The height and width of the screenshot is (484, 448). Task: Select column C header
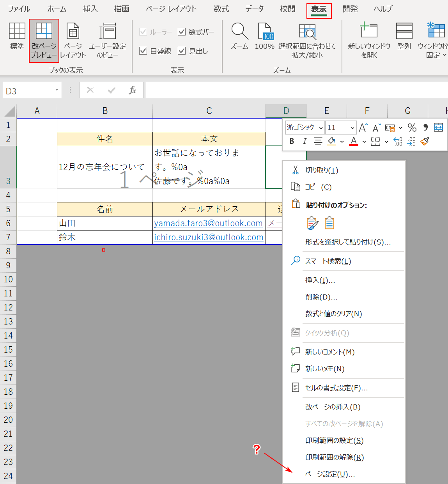coord(209,111)
